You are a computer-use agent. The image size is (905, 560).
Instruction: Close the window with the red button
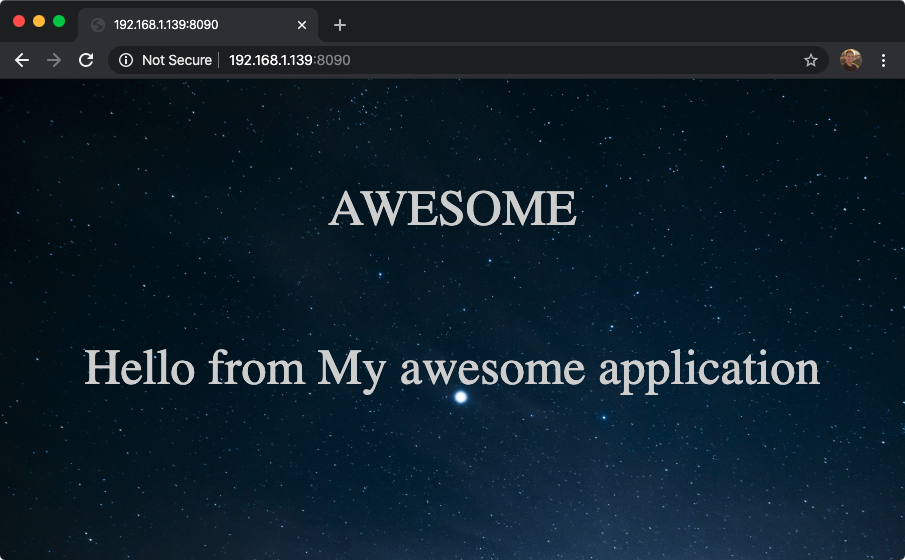(19, 21)
